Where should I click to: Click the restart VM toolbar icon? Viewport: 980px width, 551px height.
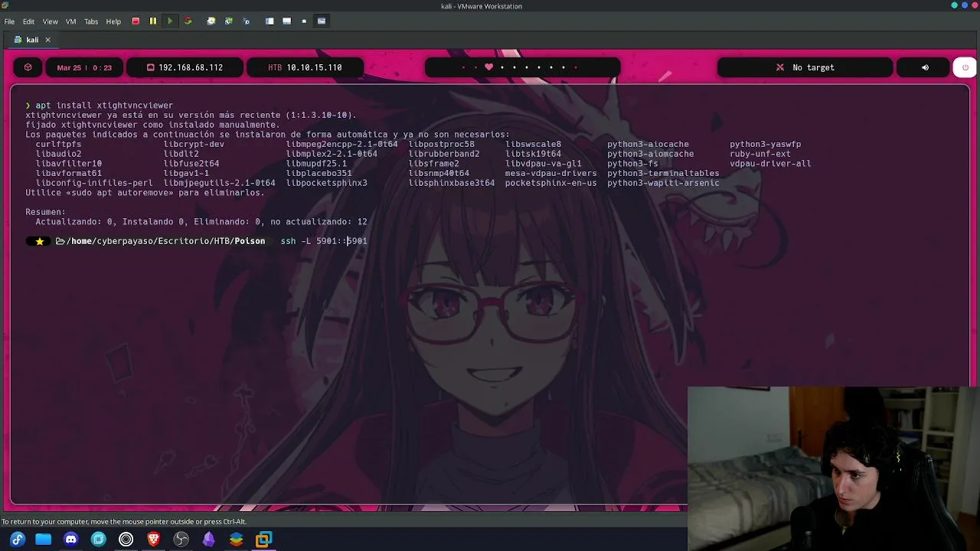(188, 21)
